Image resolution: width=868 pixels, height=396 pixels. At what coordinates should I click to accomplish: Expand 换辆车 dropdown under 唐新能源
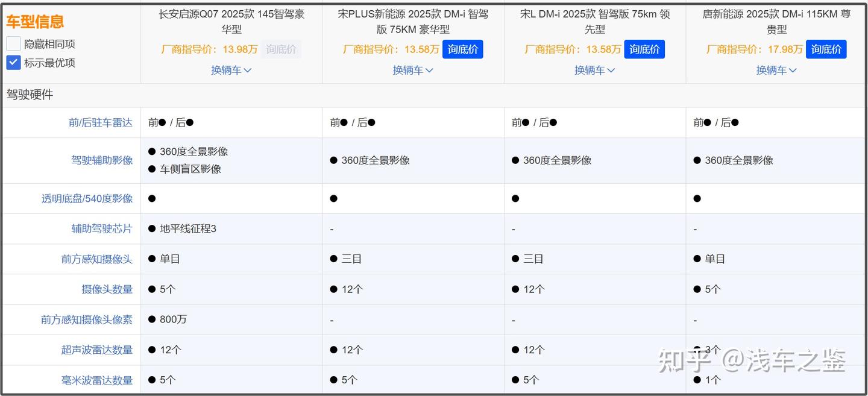click(776, 70)
